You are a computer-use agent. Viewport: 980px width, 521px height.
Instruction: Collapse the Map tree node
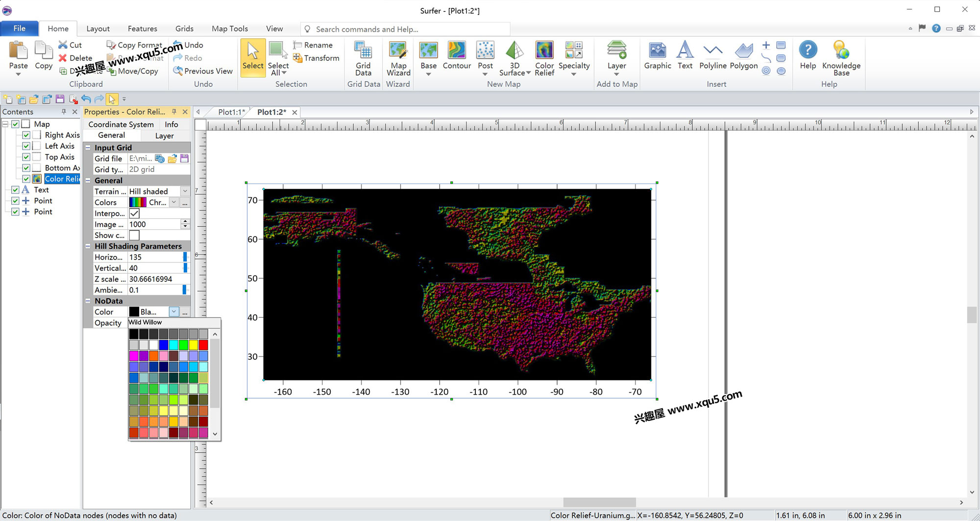(5, 124)
